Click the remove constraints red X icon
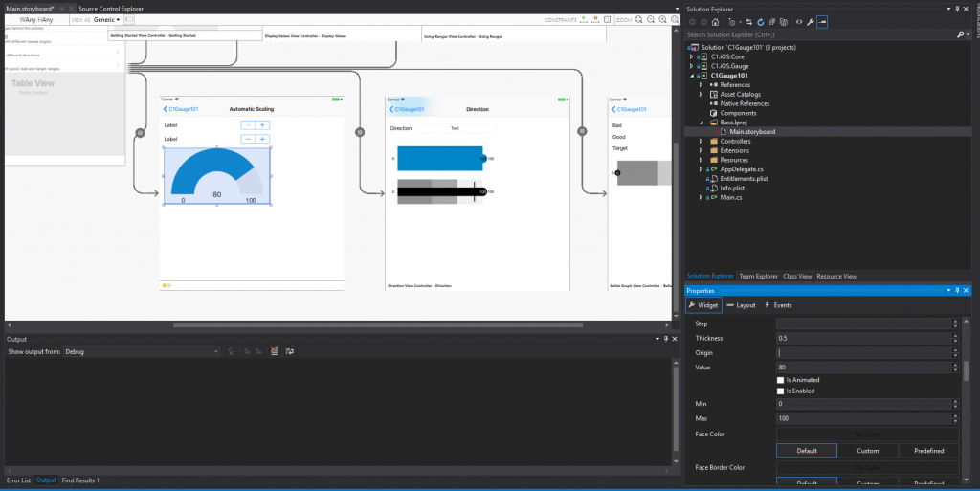The width and height of the screenshot is (980, 491). 595,19
